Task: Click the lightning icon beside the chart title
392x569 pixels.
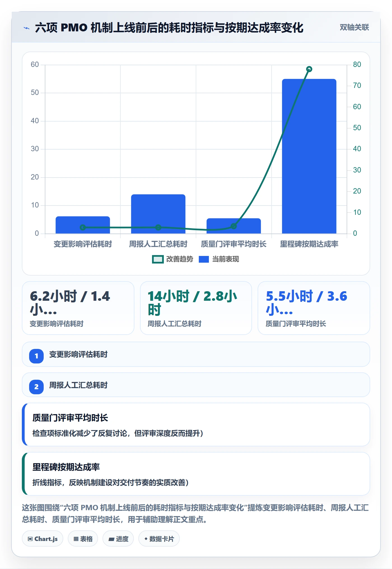Action: point(27,28)
